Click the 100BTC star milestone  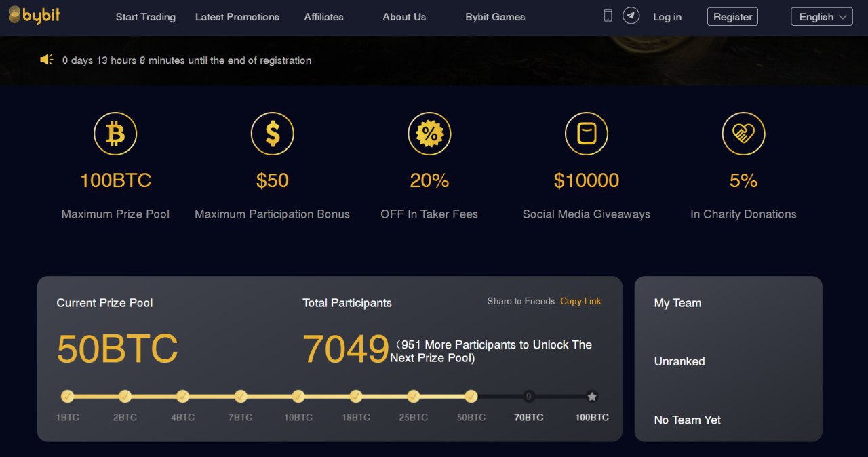[592, 397]
